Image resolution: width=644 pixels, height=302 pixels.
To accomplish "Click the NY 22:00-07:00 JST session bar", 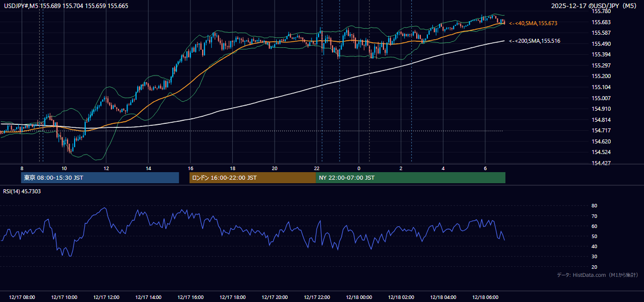I will click(411, 178).
